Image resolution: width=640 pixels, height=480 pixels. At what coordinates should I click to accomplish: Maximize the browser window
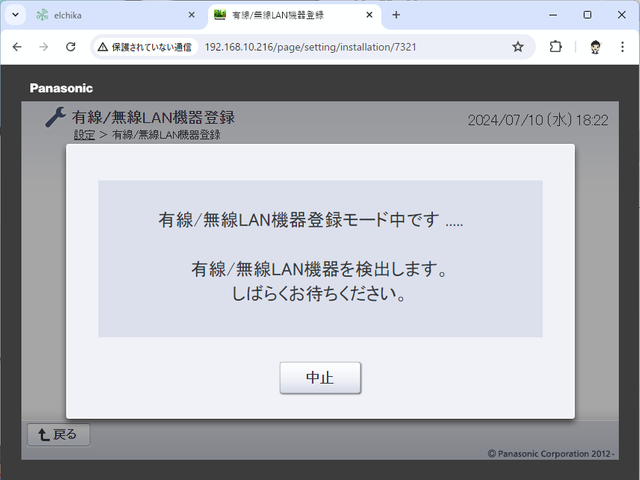tap(587, 15)
